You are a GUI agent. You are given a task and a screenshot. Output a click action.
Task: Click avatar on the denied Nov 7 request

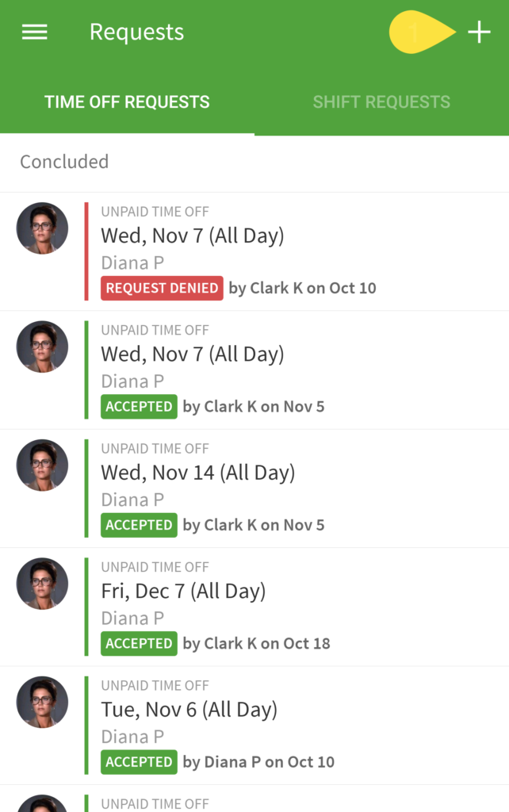(42, 228)
